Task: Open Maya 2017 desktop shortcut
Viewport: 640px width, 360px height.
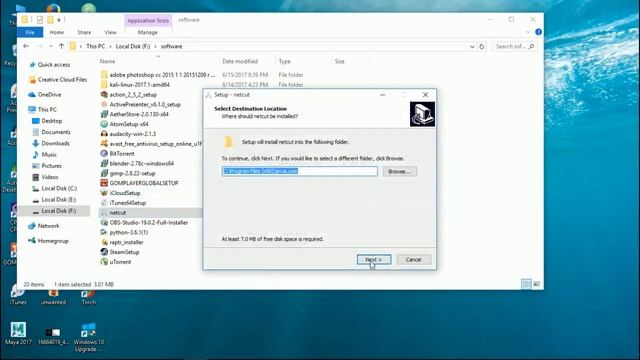Action: [18, 333]
